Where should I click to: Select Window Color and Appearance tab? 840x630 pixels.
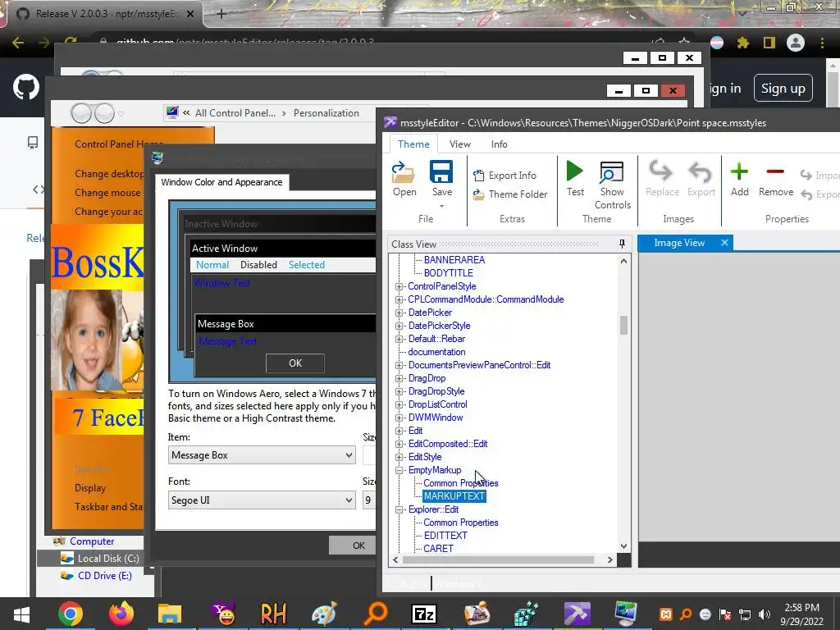pyautogui.click(x=221, y=182)
